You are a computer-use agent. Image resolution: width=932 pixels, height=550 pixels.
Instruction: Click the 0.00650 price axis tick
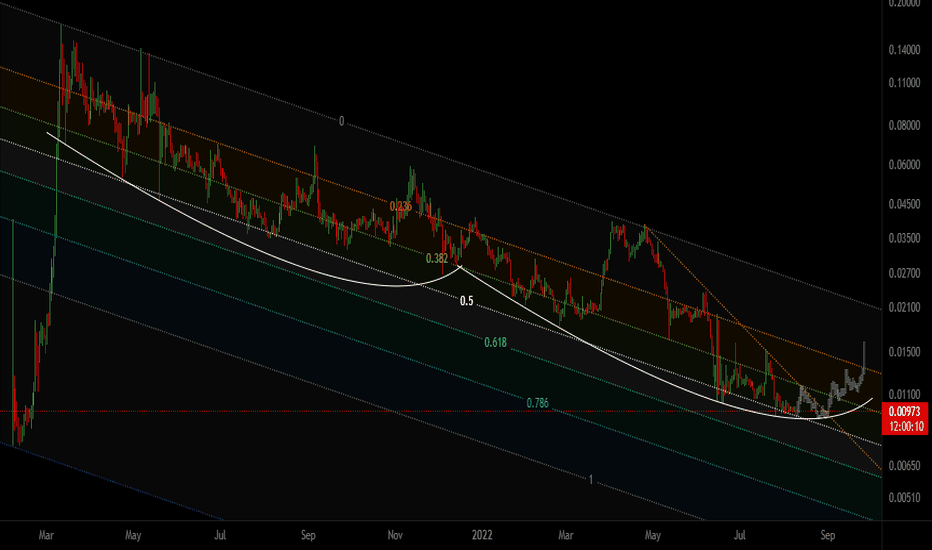point(905,466)
